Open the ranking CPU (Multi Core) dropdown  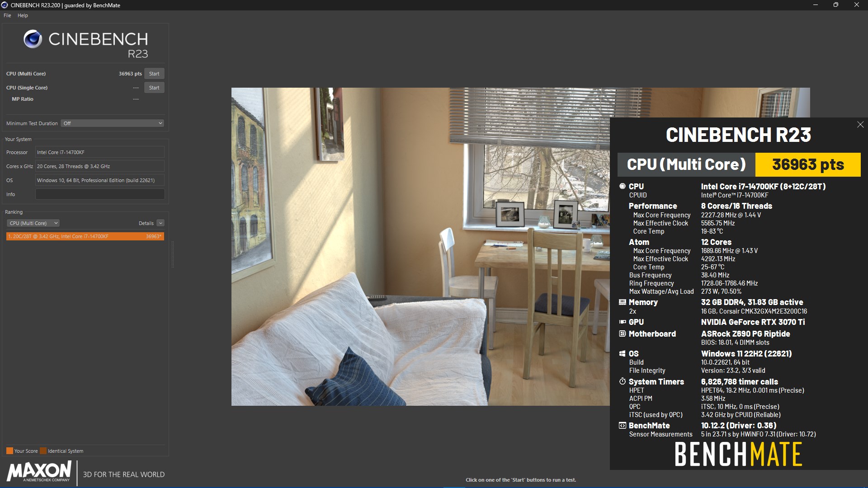click(33, 223)
